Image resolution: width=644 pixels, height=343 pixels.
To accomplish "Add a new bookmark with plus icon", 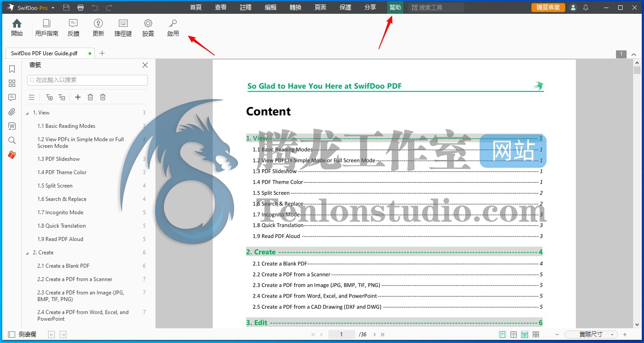I will point(78,97).
